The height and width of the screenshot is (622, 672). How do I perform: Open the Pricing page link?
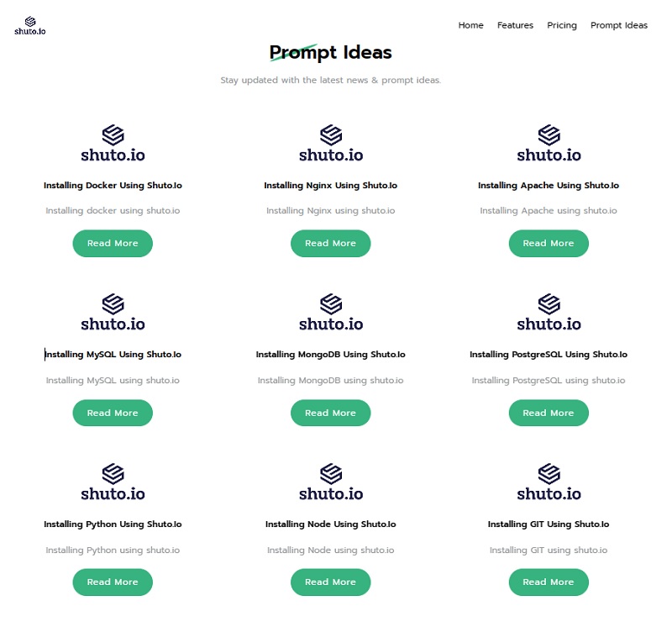click(562, 25)
